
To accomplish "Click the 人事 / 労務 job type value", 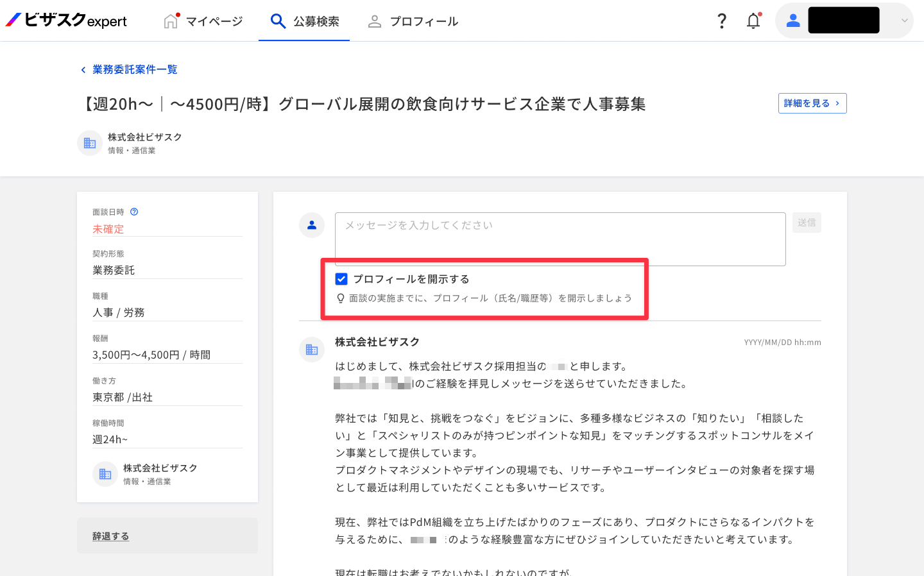I will [119, 312].
